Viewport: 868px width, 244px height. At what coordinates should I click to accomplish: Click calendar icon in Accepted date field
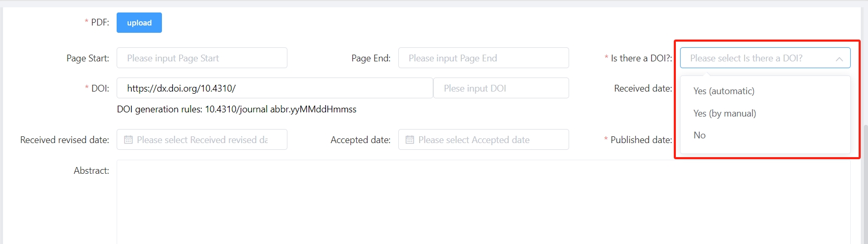pyautogui.click(x=410, y=140)
